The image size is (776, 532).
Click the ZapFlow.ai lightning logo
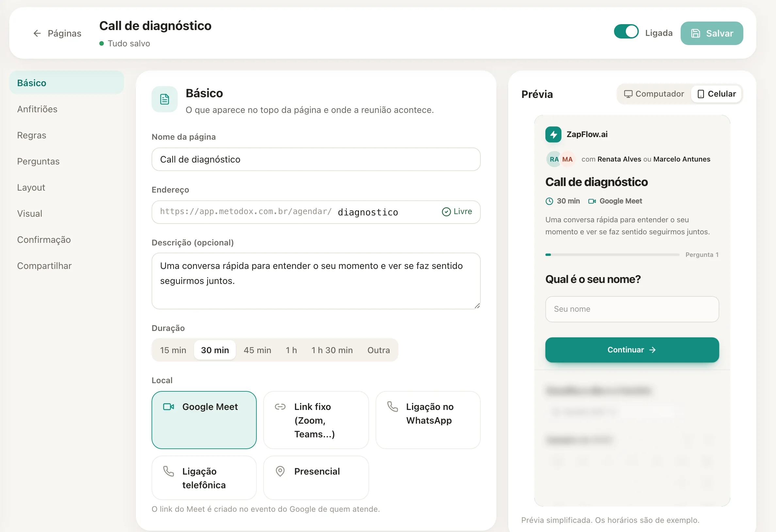[553, 134]
